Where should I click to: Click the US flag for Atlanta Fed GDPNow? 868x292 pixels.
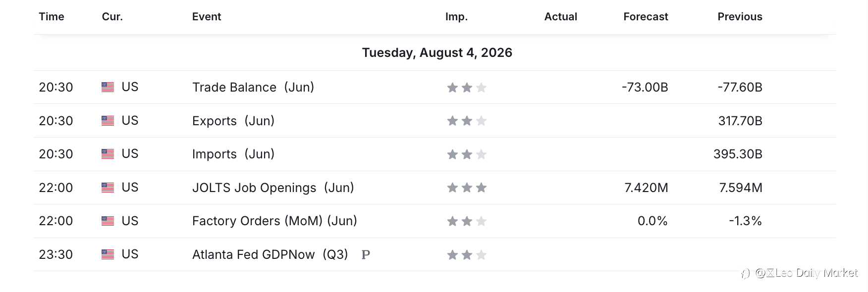coord(108,254)
